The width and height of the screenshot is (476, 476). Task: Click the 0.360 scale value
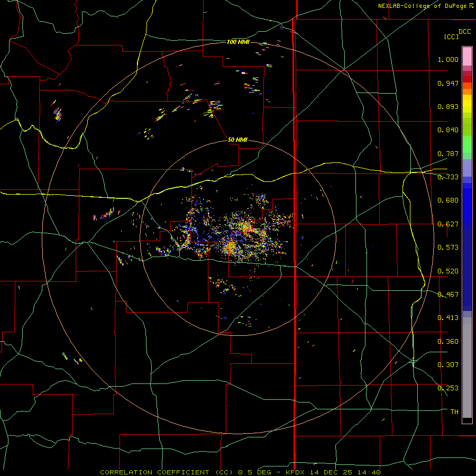tap(448, 342)
